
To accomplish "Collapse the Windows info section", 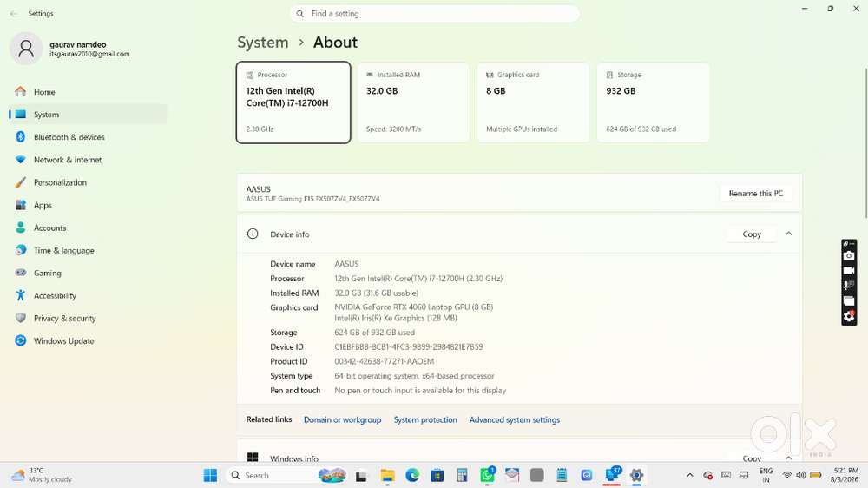I will [x=789, y=458].
